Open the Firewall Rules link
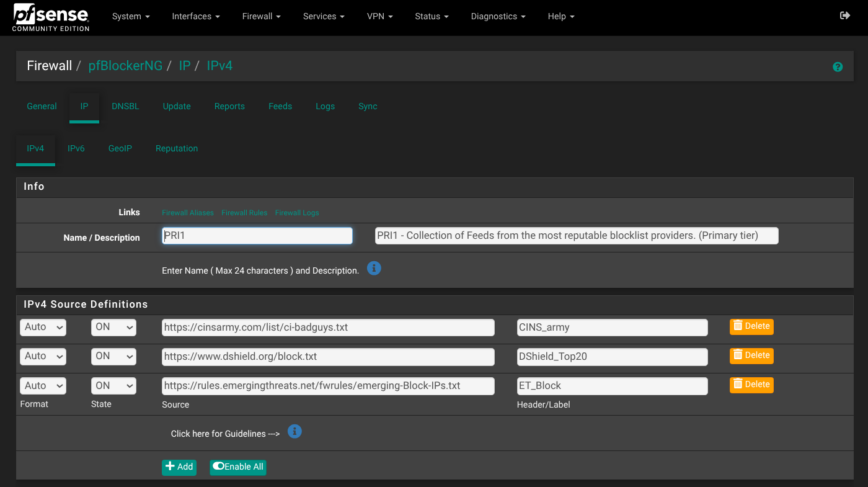This screenshot has width=868, height=487. (244, 213)
